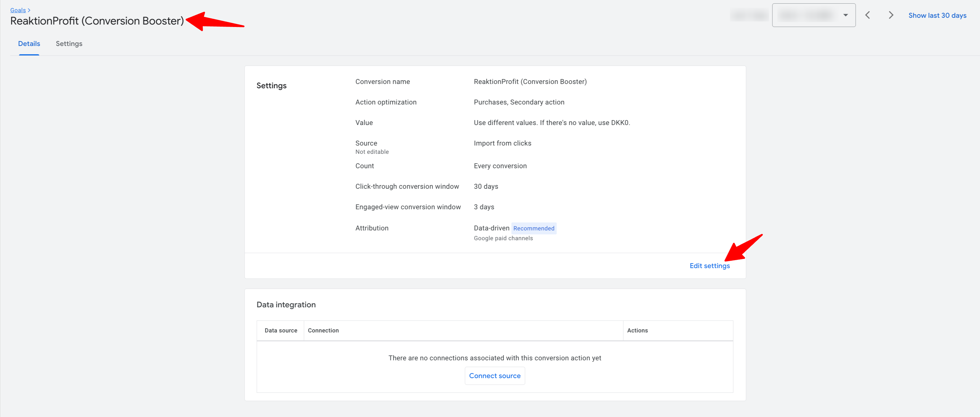Navigate back via Goals breadcrumb

(18, 10)
